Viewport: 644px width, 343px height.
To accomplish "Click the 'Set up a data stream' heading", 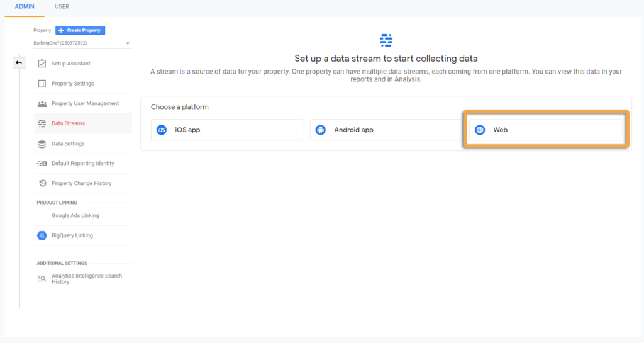I will click(386, 59).
